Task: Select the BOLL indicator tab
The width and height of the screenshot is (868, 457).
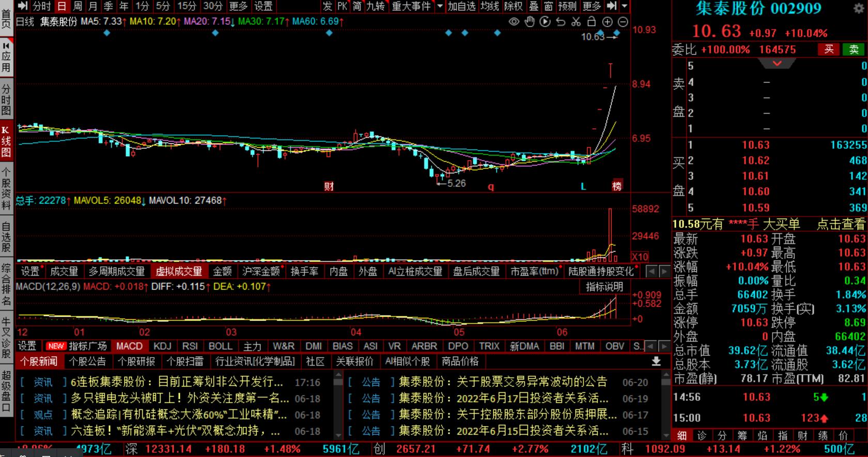Action: click(220, 346)
